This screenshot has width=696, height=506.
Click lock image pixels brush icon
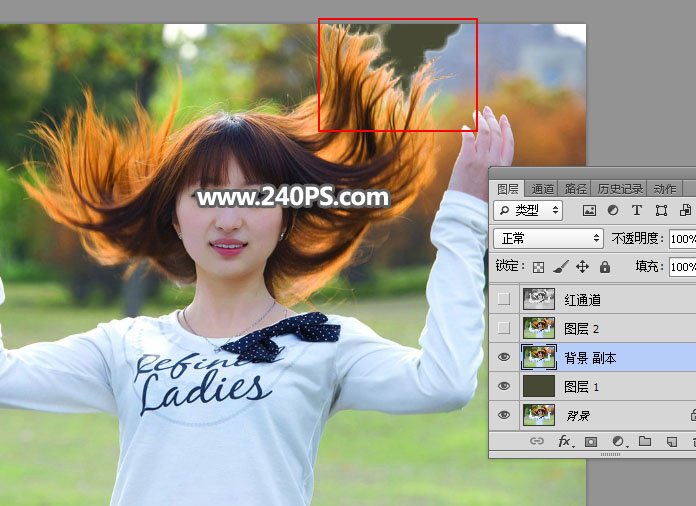[560, 267]
